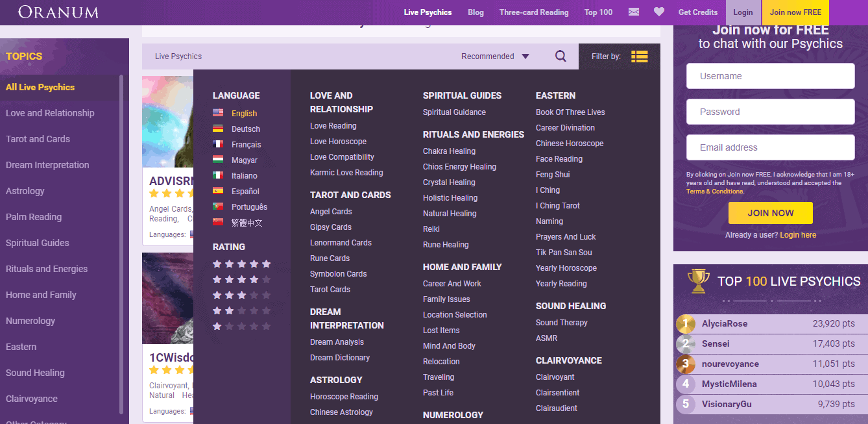Filter by three-star rating row
The width and height of the screenshot is (868, 424).
click(241, 295)
